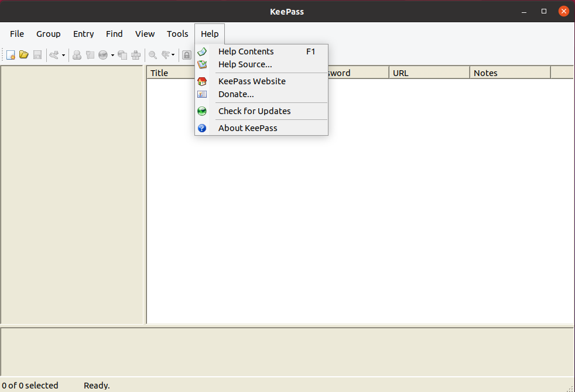575x392 pixels.
Task: Minimize the KeePass window
Action: point(524,11)
